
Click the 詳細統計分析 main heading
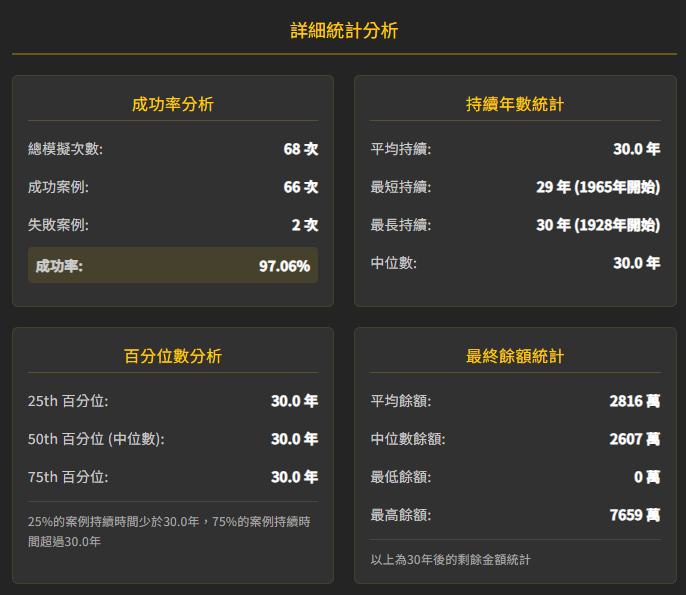tap(344, 31)
